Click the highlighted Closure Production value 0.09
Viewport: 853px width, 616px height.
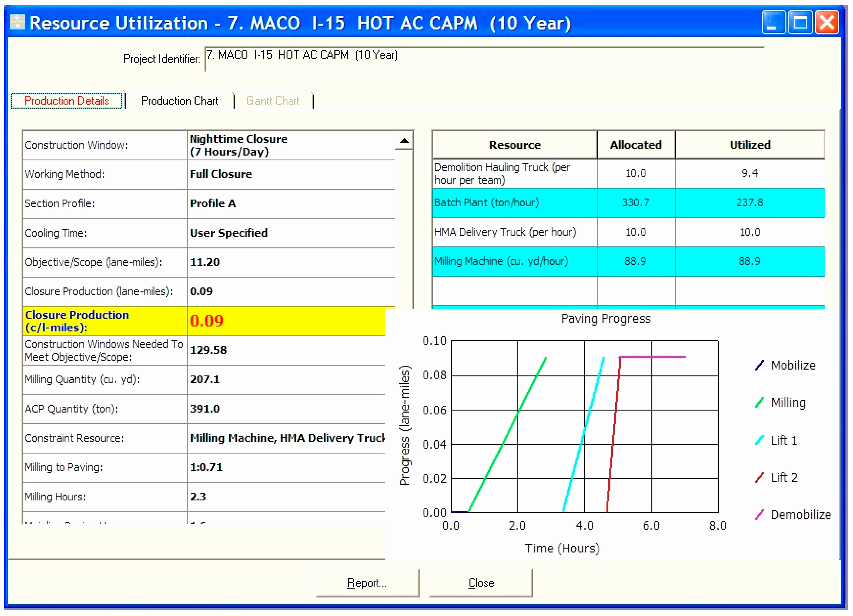click(x=207, y=321)
